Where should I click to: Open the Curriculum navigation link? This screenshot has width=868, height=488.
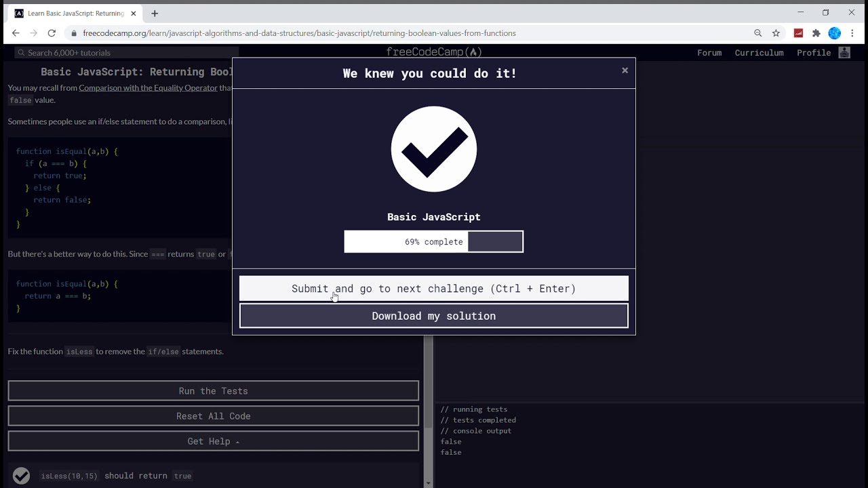click(x=759, y=52)
